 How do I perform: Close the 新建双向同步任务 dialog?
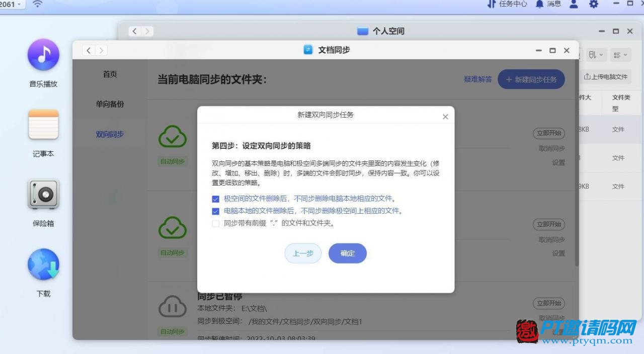tap(445, 117)
